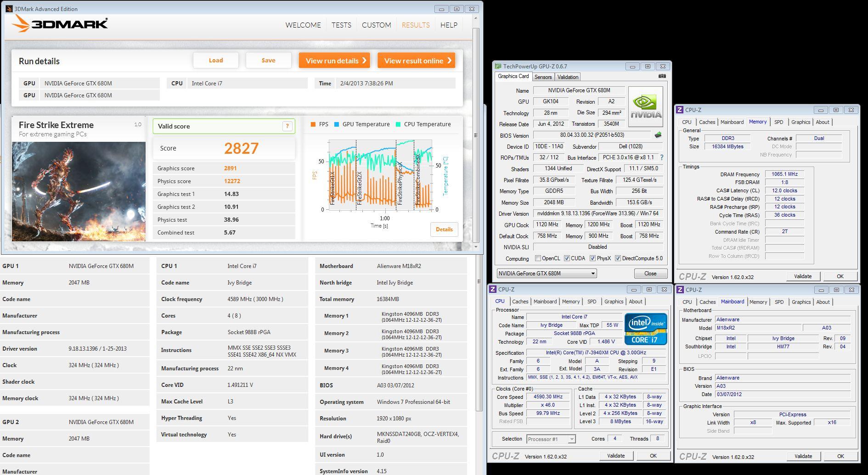Switch to the Sensors tab in GPU-Z
The height and width of the screenshot is (475, 868).
[543, 77]
